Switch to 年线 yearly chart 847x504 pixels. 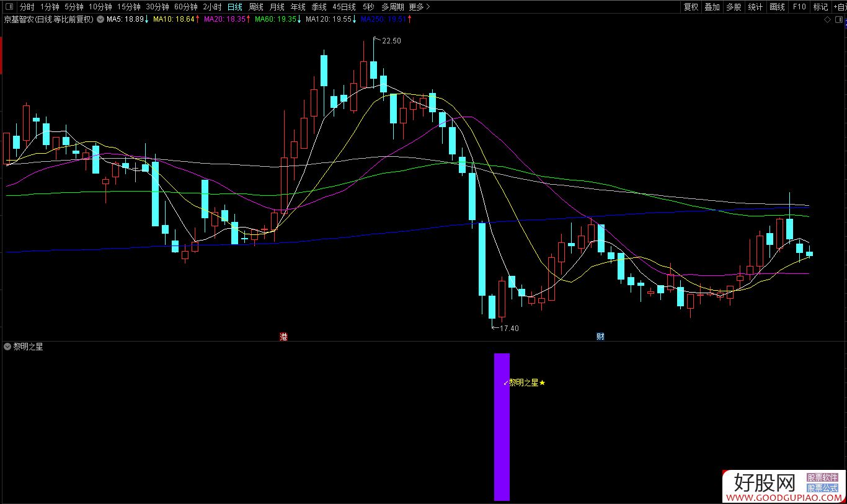[298, 7]
